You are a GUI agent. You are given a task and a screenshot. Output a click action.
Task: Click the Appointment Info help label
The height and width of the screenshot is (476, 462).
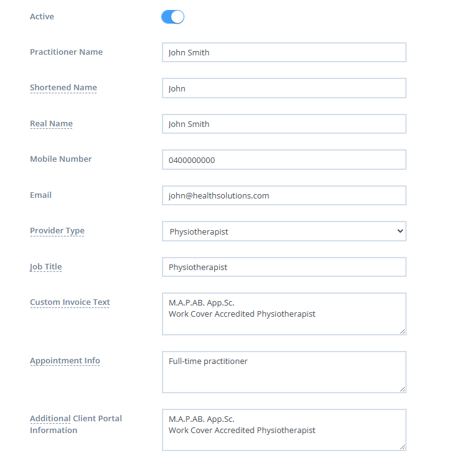pos(65,361)
